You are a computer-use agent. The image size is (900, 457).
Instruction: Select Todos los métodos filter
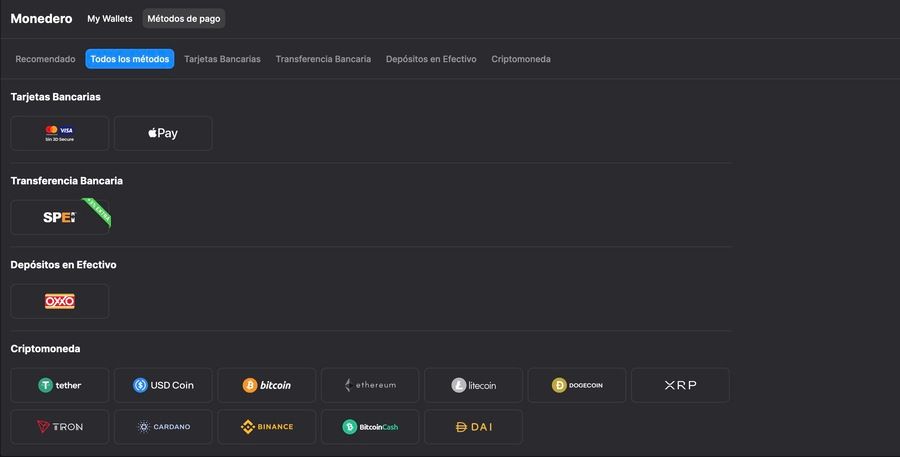tap(130, 59)
